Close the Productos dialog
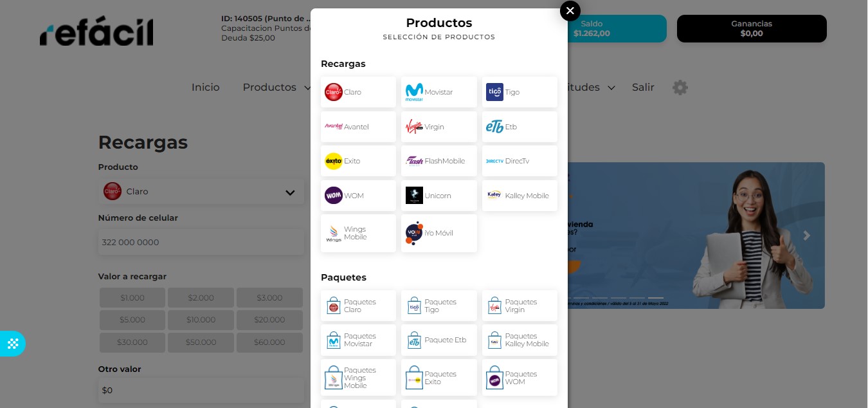868x408 pixels. click(x=570, y=11)
